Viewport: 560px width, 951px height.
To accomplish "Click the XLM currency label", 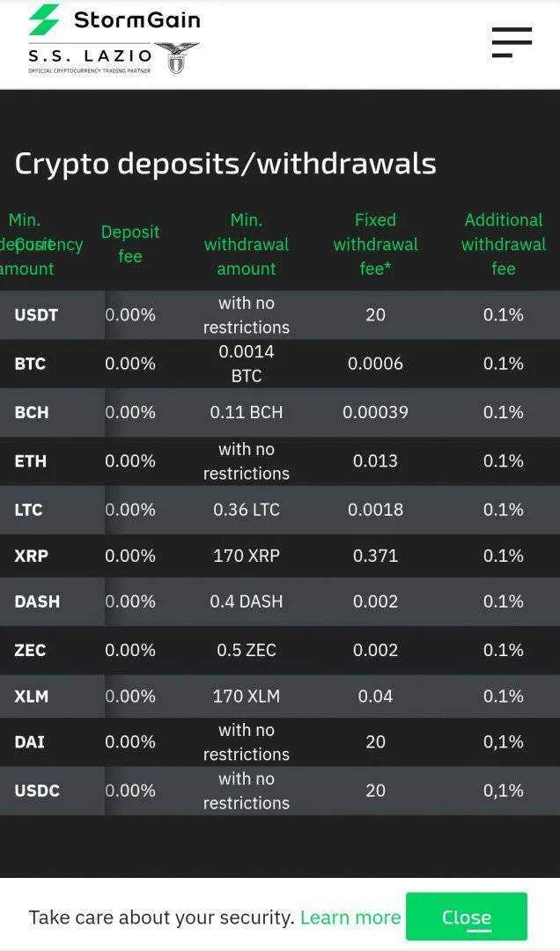I will point(32,697).
